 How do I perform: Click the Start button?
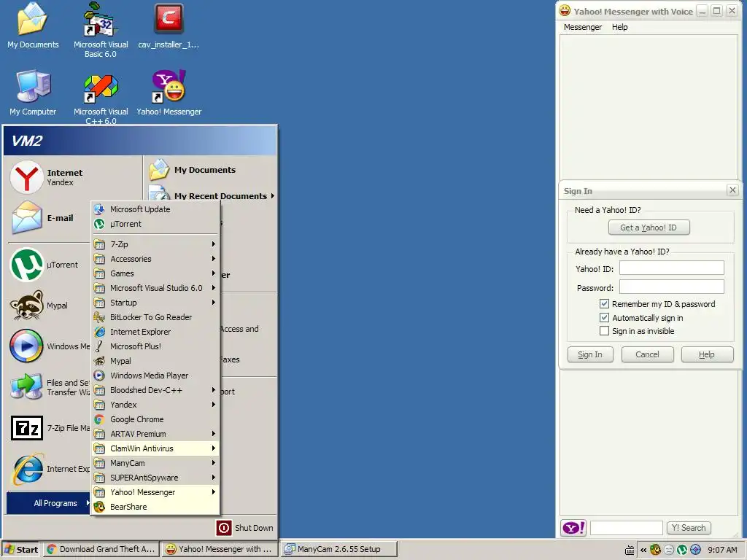tap(21, 550)
